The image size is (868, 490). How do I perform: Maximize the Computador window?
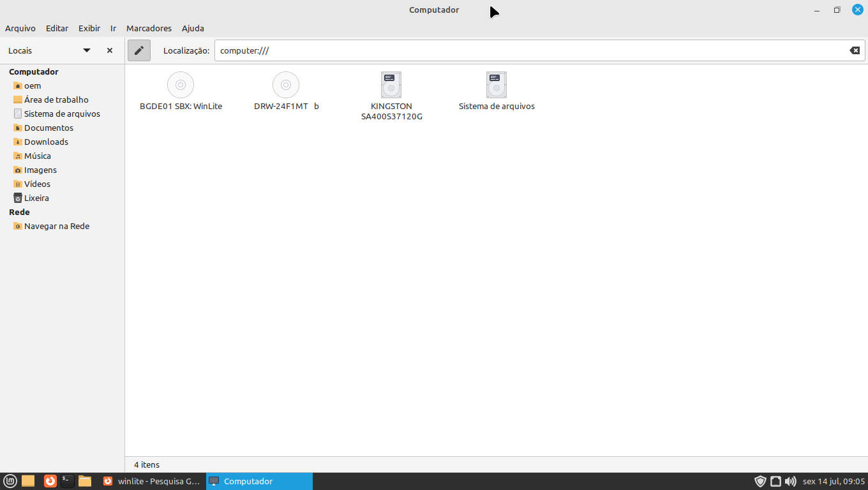837,10
